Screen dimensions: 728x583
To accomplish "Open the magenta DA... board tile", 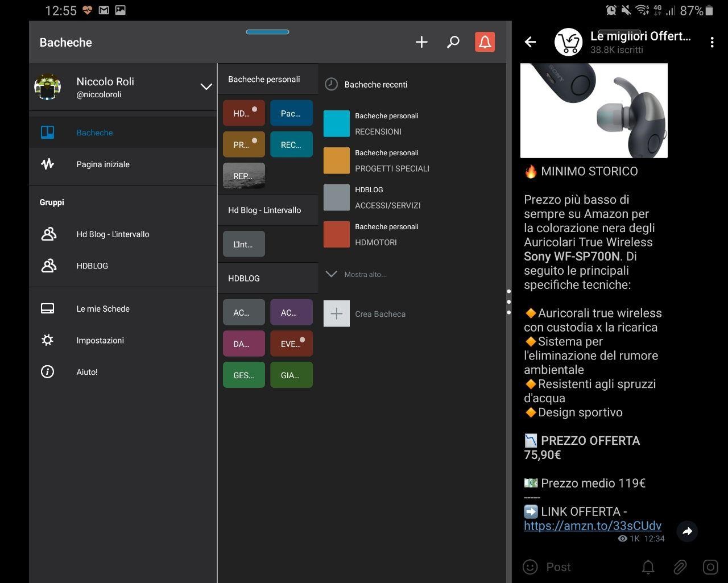I will point(244,344).
